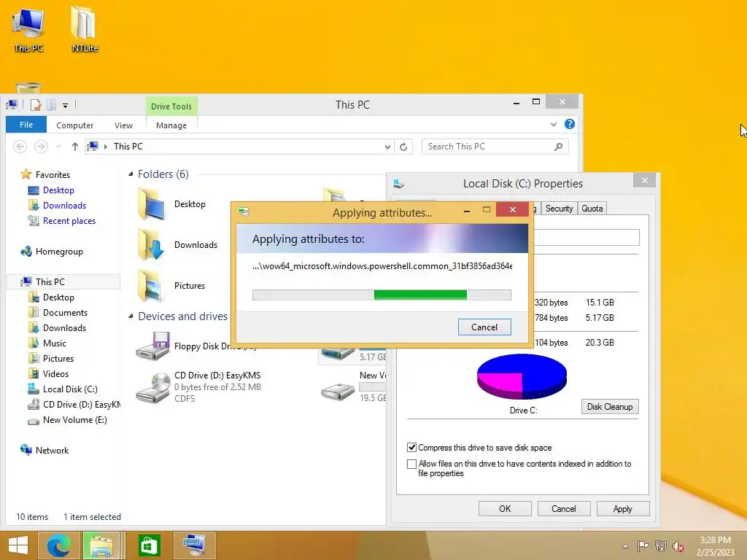This screenshot has height=560, width=747.
Task: Click the drive label text field
Action: [x=586, y=237]
